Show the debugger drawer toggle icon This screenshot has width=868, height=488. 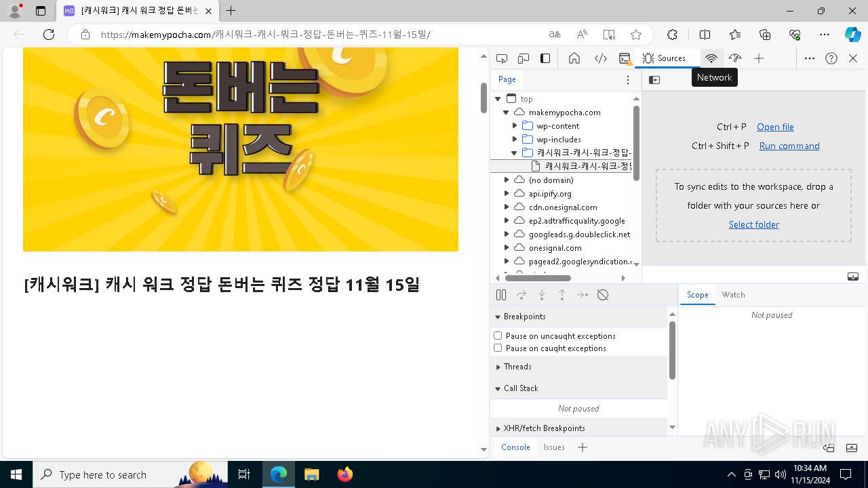(x=853, y=277)
